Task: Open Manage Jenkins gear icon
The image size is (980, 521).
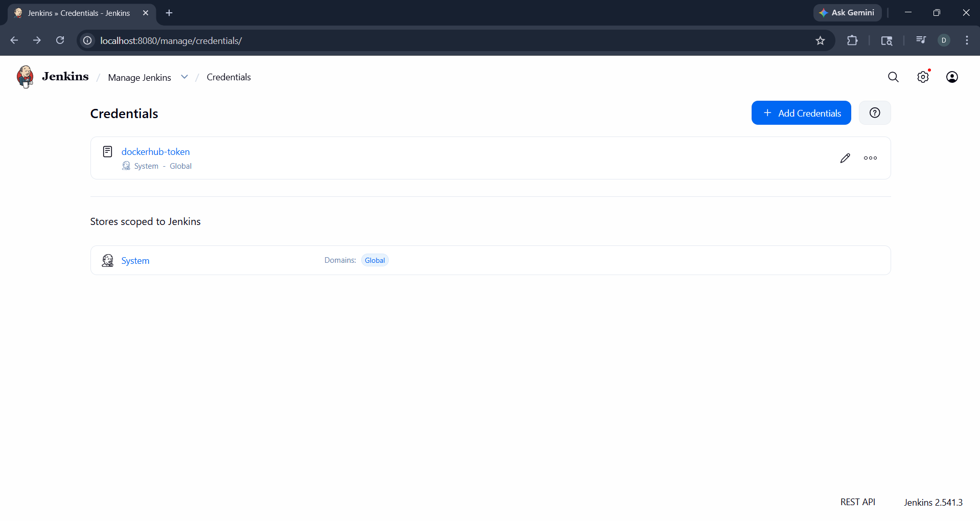Action: [923, 77]
